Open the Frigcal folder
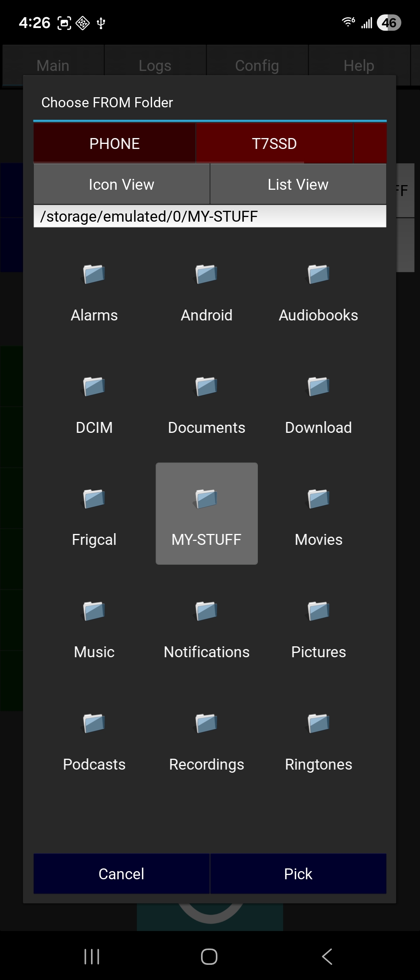The width and height of the screenshot is (420, 980). (94, 516)
